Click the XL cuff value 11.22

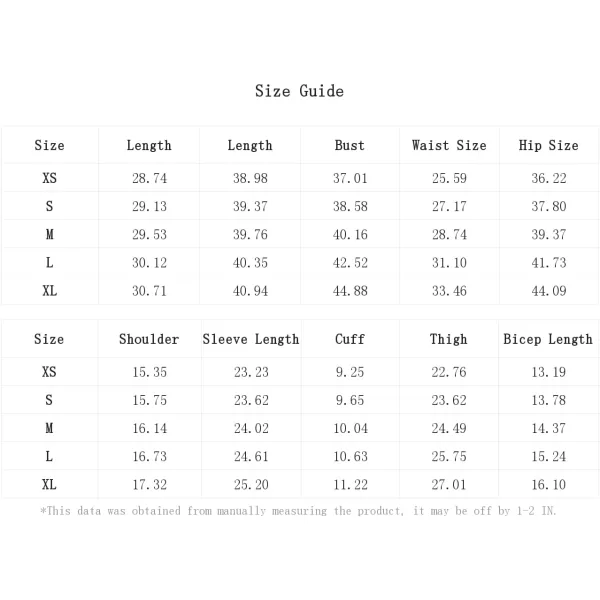coord(351,485)
